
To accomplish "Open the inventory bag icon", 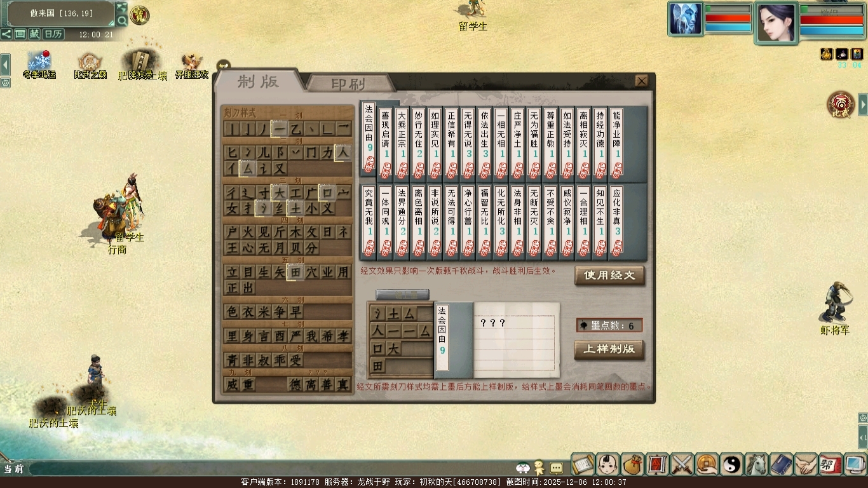I will [x=632, y=464].
